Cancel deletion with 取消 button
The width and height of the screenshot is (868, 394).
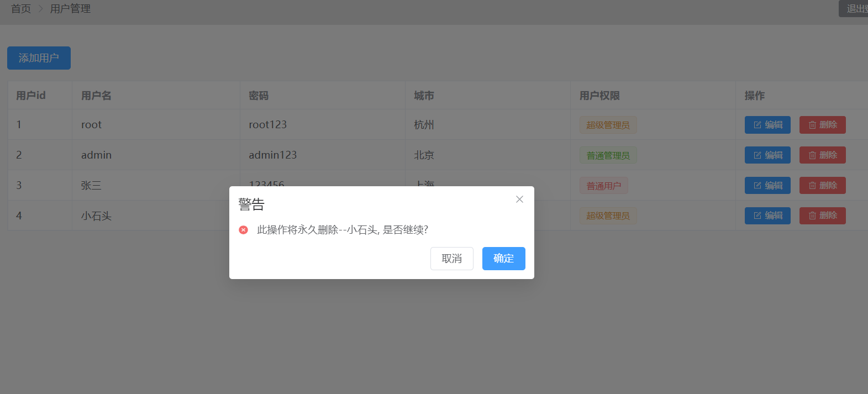(x=451, y=259)
